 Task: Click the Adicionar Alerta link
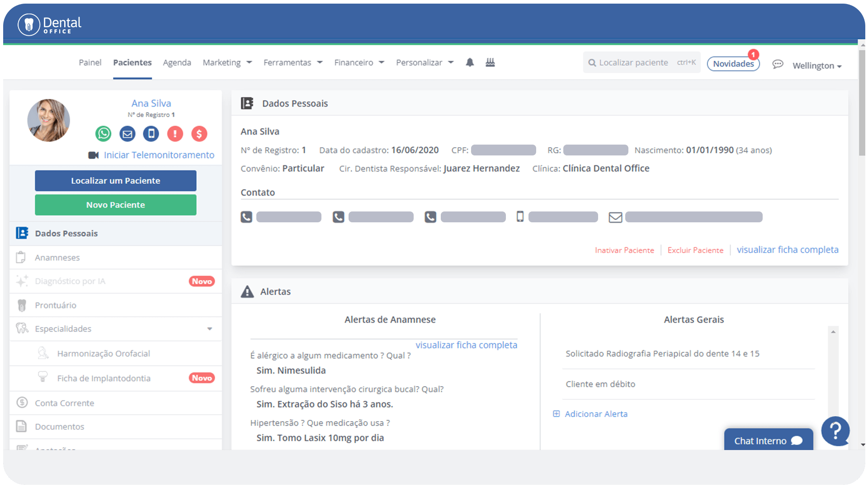tap(596, 414)
